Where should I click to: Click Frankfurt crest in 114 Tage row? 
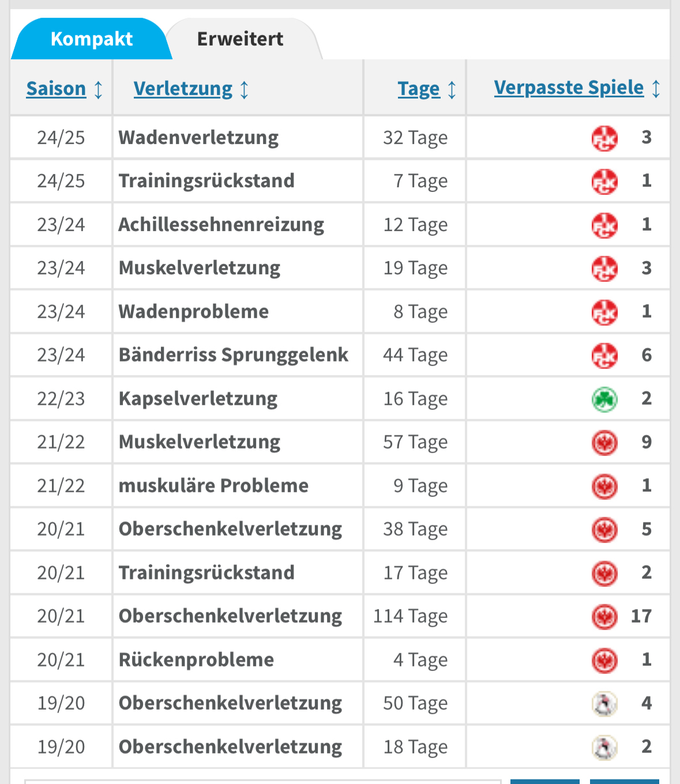pyautogui.click(x=604, y=617)
